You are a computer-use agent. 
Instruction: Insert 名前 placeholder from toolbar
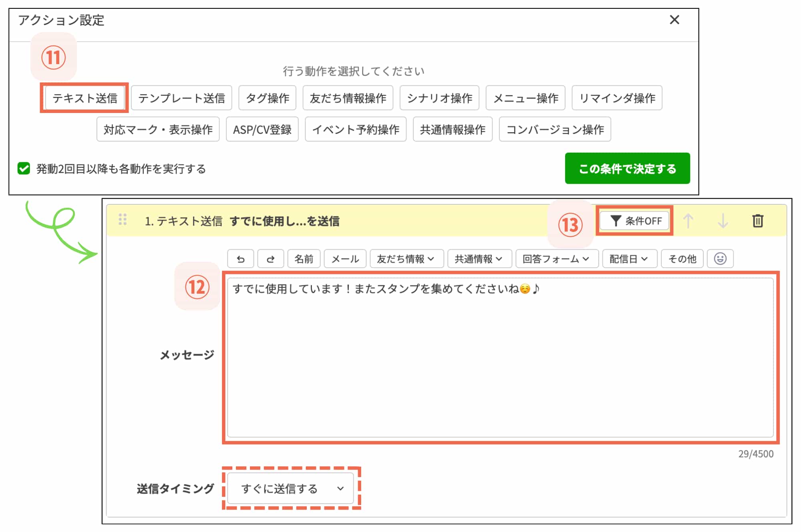tap(304, 258)
